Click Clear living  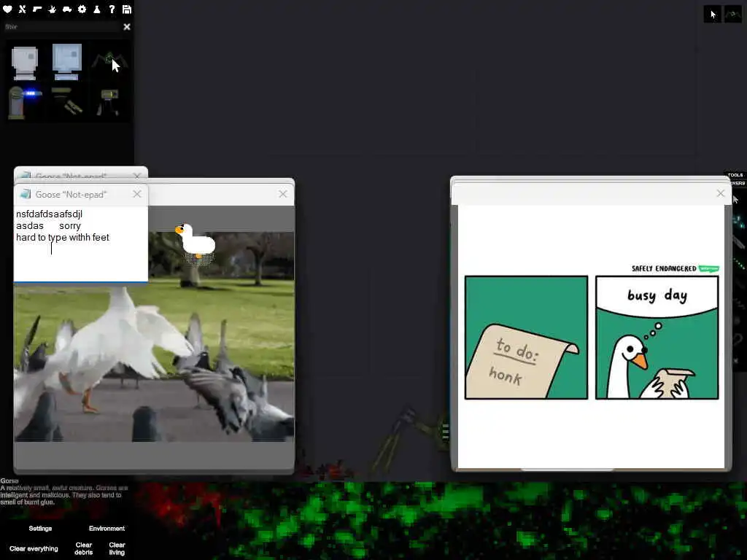tap(117, 548)
